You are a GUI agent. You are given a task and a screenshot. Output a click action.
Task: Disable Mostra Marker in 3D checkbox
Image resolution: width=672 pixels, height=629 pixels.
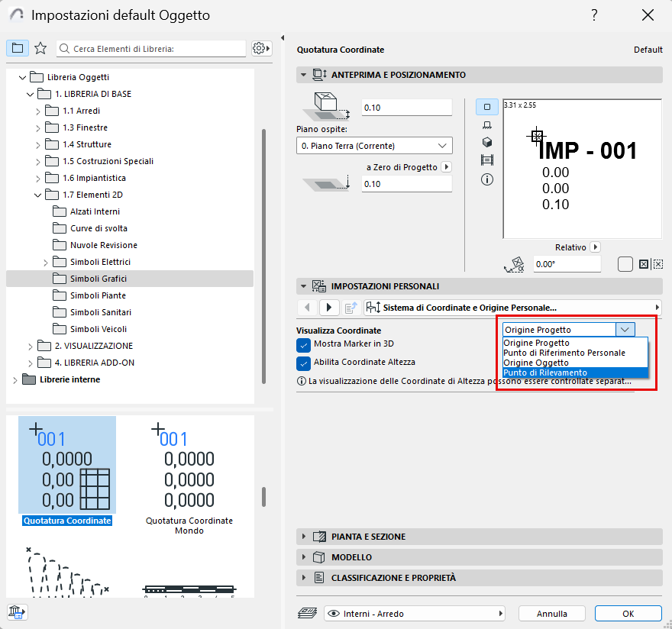[303, 344]
